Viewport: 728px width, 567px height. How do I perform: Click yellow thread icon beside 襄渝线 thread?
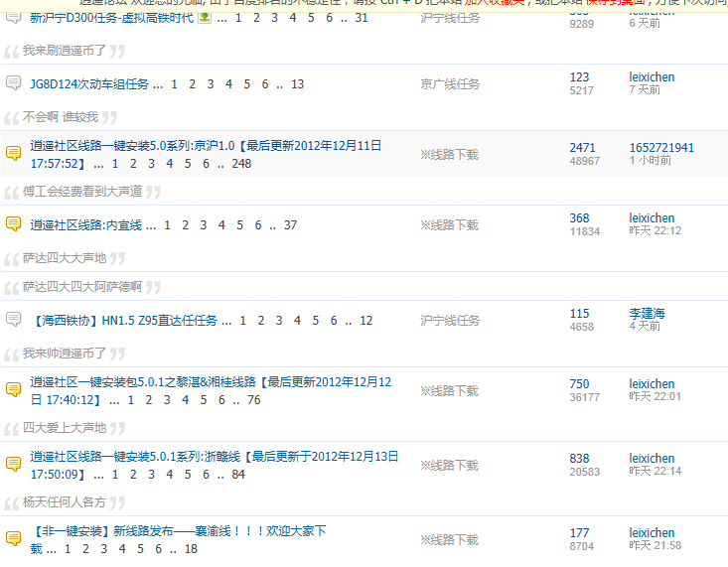click(14, 538)
